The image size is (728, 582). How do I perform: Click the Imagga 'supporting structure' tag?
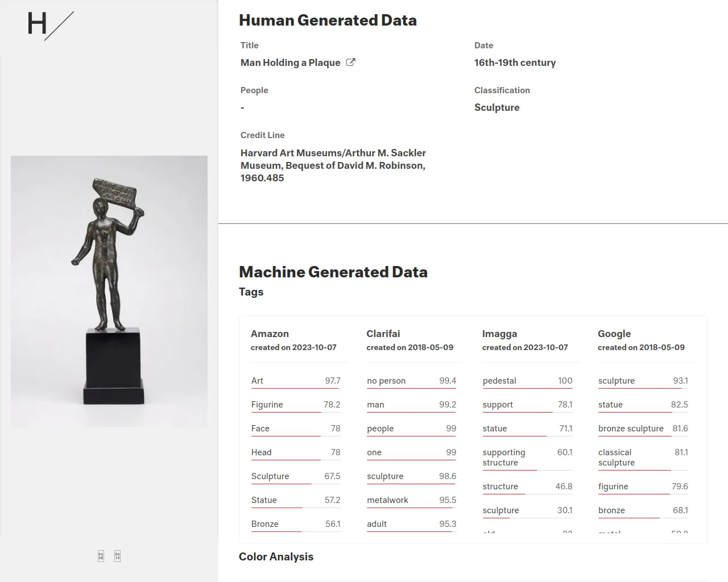503,458
